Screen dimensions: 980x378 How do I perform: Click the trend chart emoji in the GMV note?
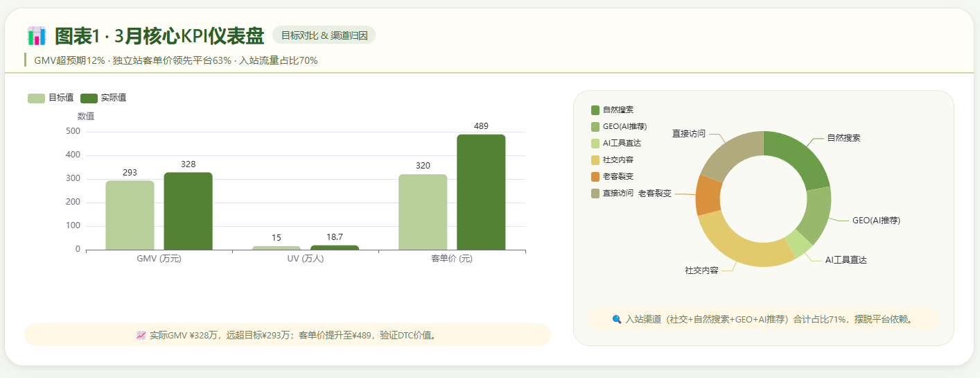(x=141, y=336)
